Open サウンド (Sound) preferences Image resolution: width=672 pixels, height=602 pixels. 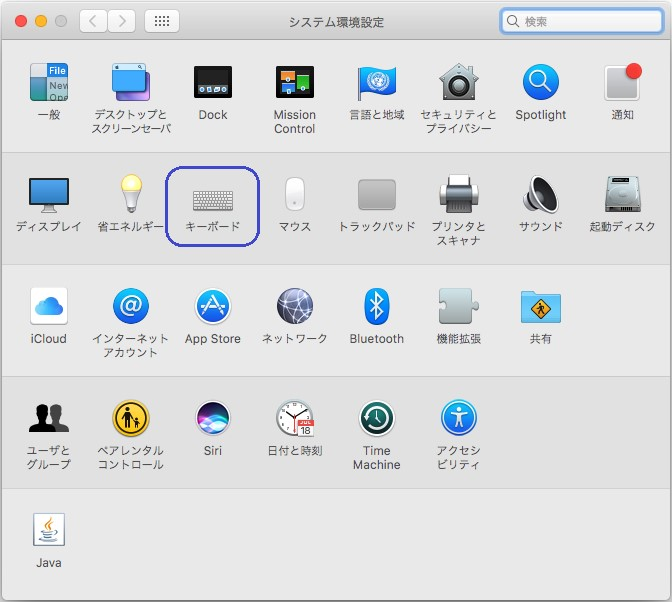click(540, 196)
